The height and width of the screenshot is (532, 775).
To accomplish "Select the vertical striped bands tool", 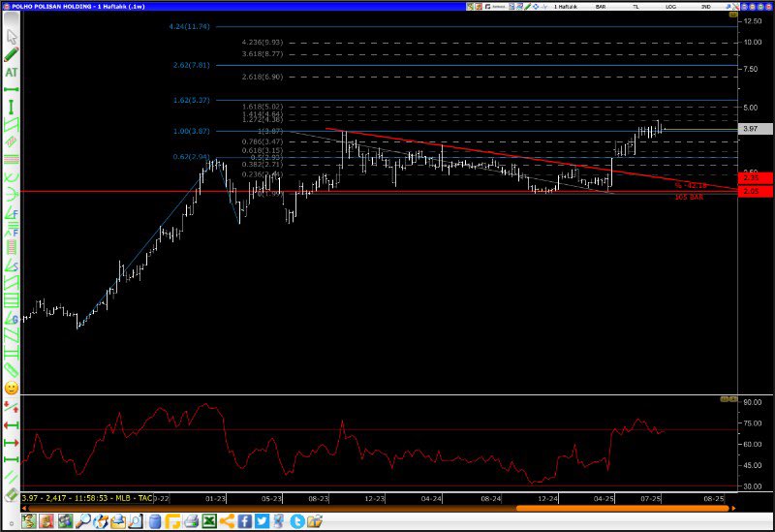I will (x=12, y=247).
